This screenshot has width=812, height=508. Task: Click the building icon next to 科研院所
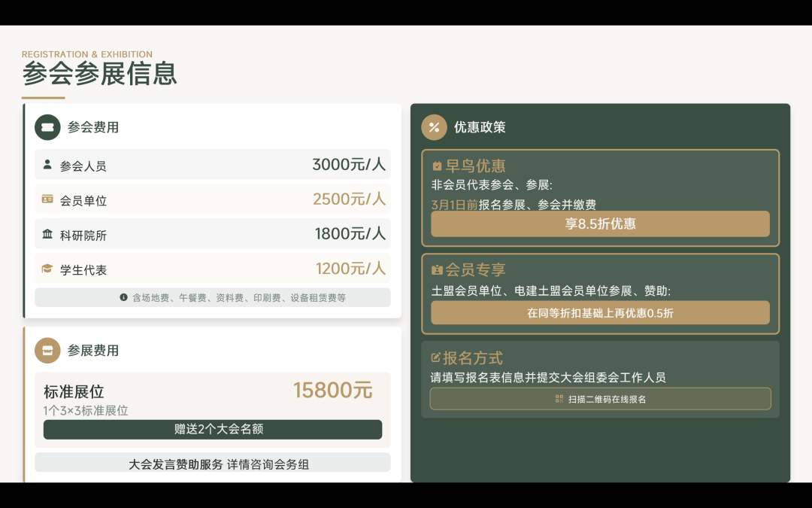click(47, 233)
